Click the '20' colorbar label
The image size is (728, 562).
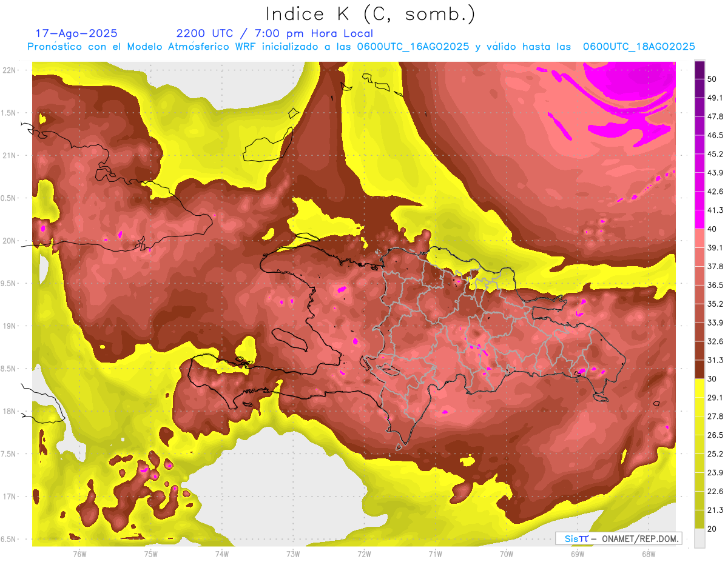(713, 529)
